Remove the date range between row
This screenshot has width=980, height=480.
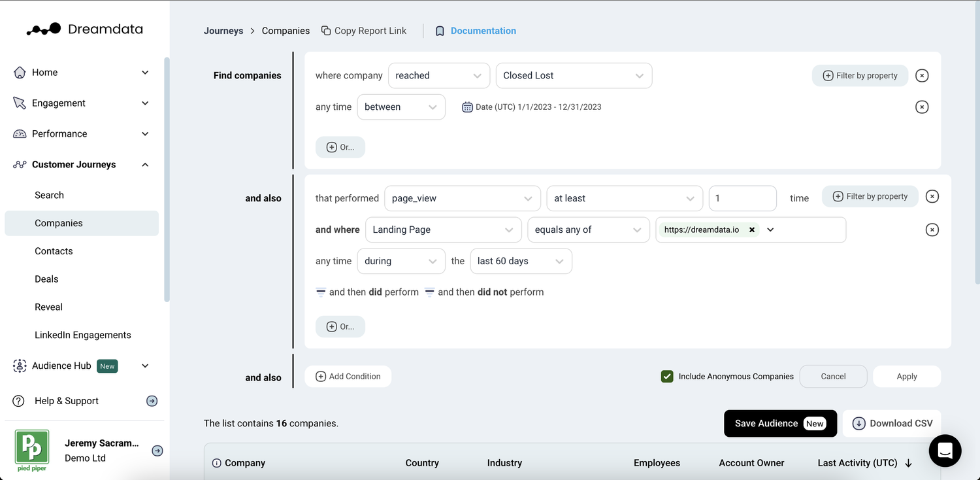pyautogui.click(x=922, y=107)
